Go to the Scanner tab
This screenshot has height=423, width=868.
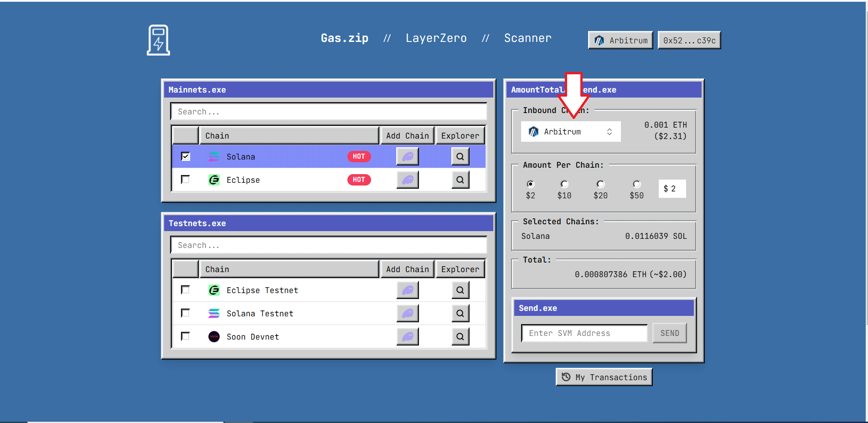coord(528,38)
